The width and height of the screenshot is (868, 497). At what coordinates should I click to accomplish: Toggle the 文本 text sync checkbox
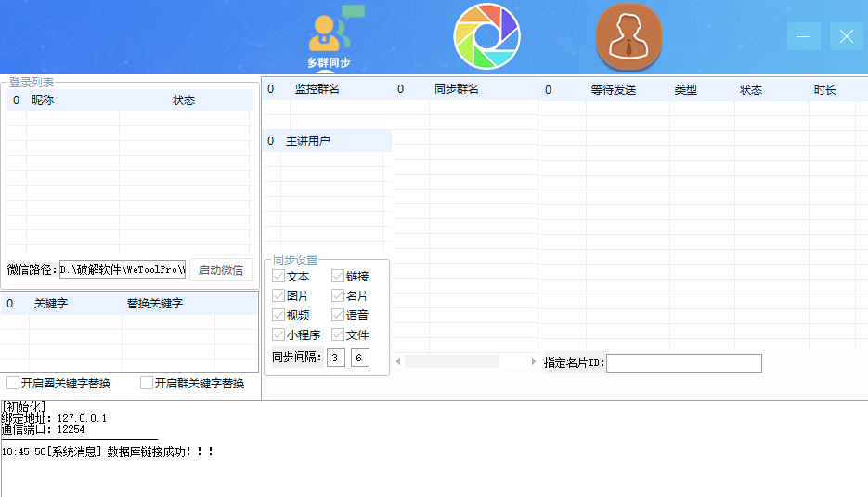click(279, 276)
